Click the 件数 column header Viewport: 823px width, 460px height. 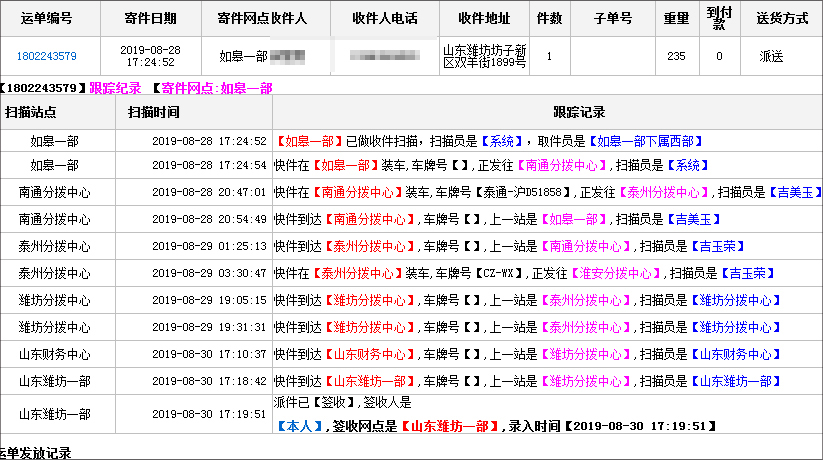point(549,18)
